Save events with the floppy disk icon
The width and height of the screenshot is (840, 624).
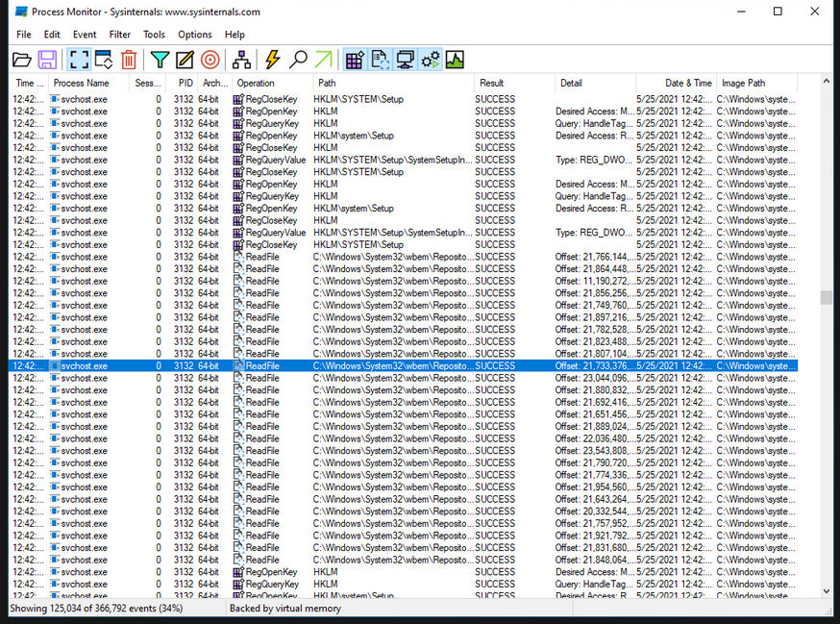pos(47,60)
